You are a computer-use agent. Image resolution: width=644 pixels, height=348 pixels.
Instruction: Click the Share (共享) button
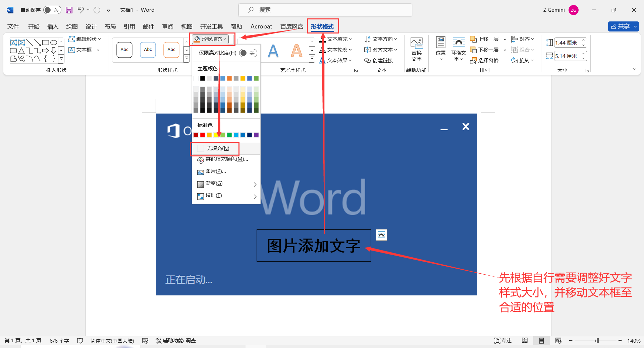(620, 26)
